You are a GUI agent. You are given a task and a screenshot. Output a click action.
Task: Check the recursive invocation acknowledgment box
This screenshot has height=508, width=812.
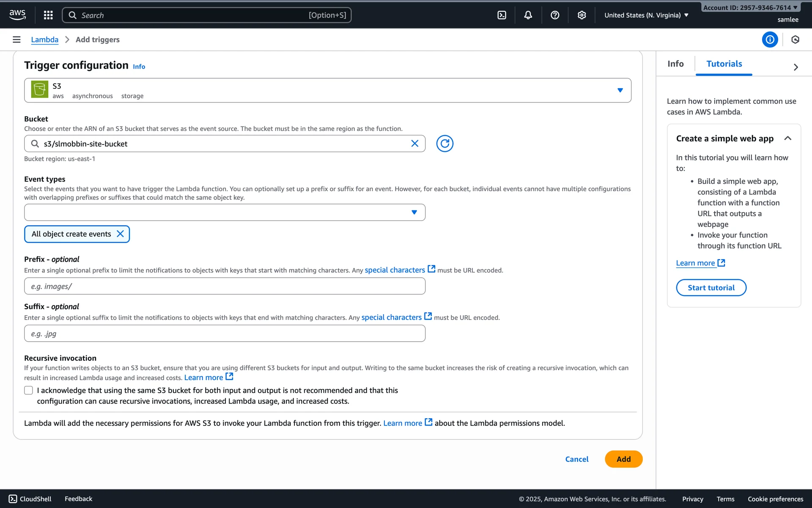28,390
